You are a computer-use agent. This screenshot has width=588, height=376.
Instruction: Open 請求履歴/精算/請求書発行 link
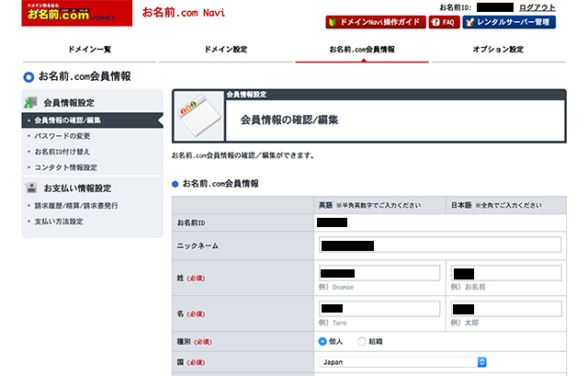[x=76, y=206]
